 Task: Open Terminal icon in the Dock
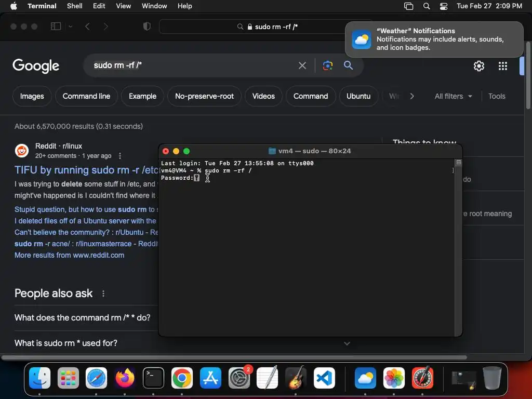[x=153, y=378]
